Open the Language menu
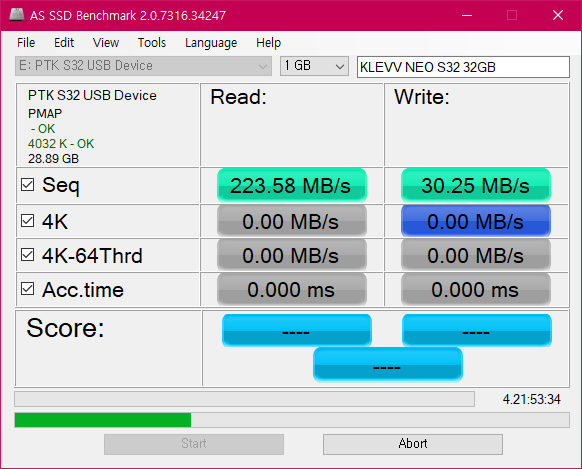Viewport: 582px width, 469px height. click(211, 43)
